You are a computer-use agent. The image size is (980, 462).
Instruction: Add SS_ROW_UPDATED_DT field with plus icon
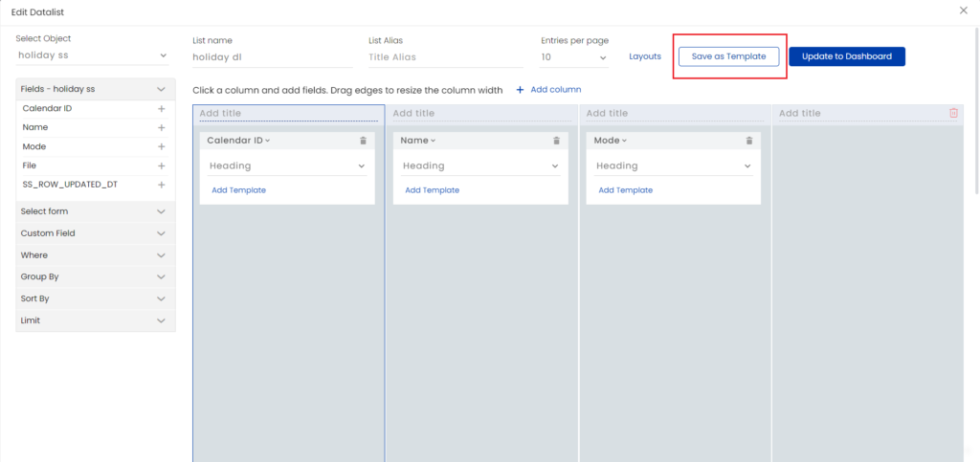[161, 185]
